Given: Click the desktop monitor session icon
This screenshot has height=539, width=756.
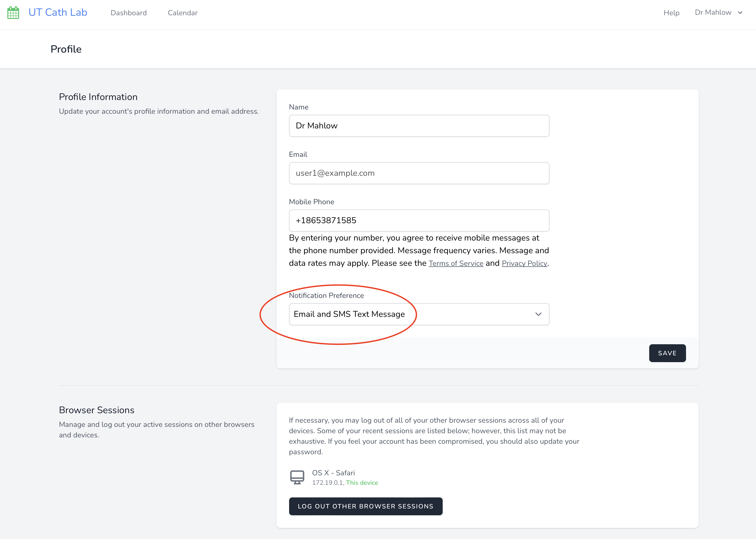Looking at the screenshot, I should pos(297,477).
